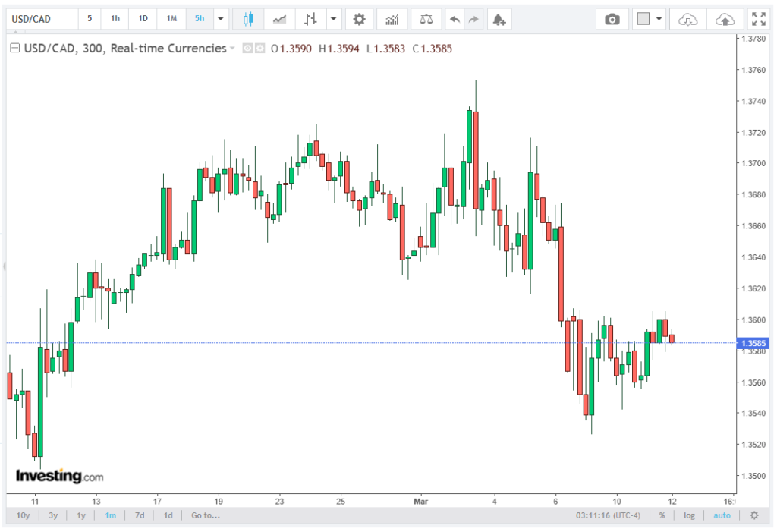Toggle auto scale on price axis
The image size is (777, 532).
pyautogui.click(x=722, y=515)
